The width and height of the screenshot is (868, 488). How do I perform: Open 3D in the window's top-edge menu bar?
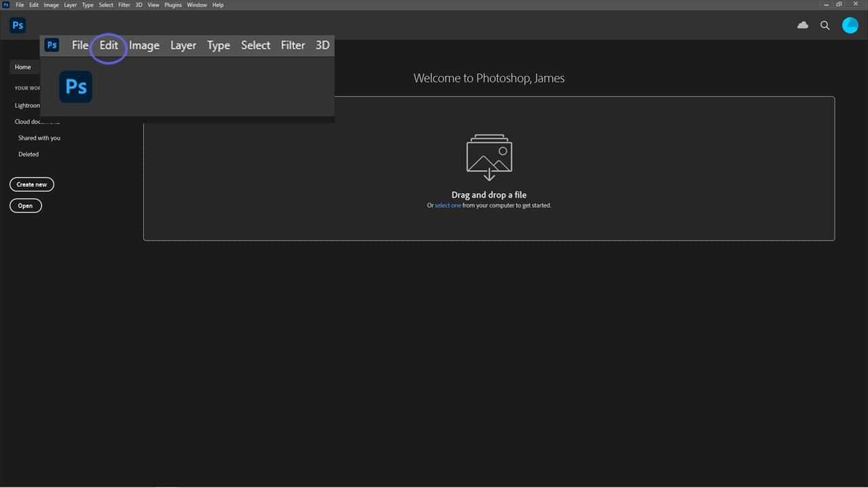pyautogui.click(x=139, y=5)
